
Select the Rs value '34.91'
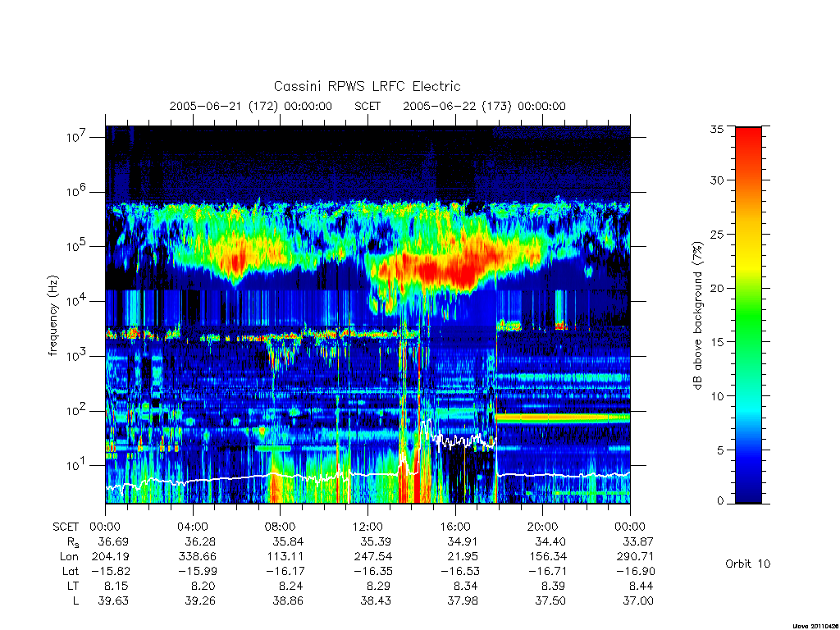463,541
